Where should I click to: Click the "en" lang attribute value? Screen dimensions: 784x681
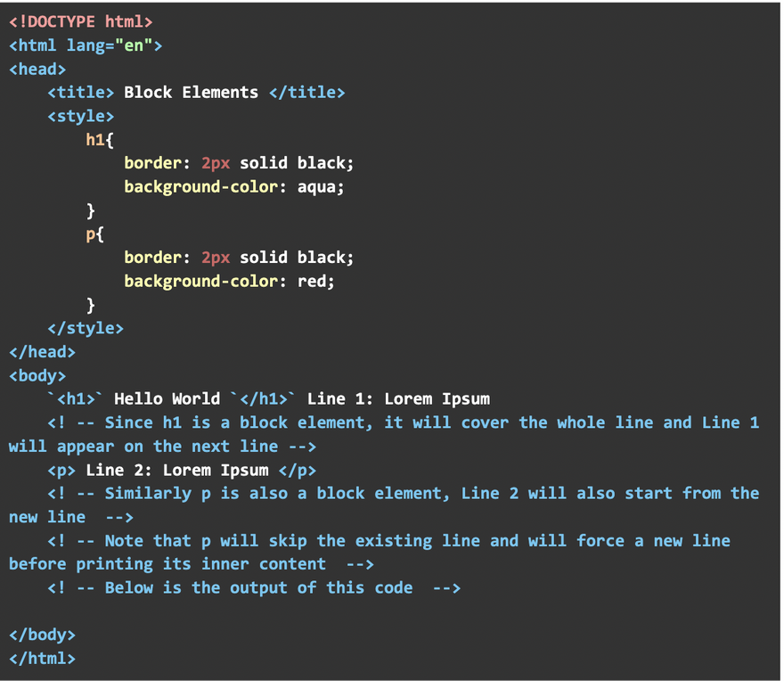[x=134, y=45]
